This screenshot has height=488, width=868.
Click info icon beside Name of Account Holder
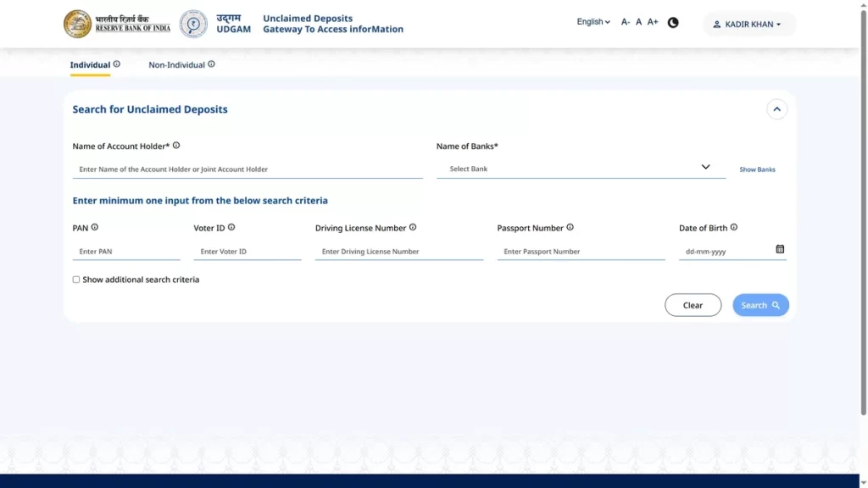176,146
